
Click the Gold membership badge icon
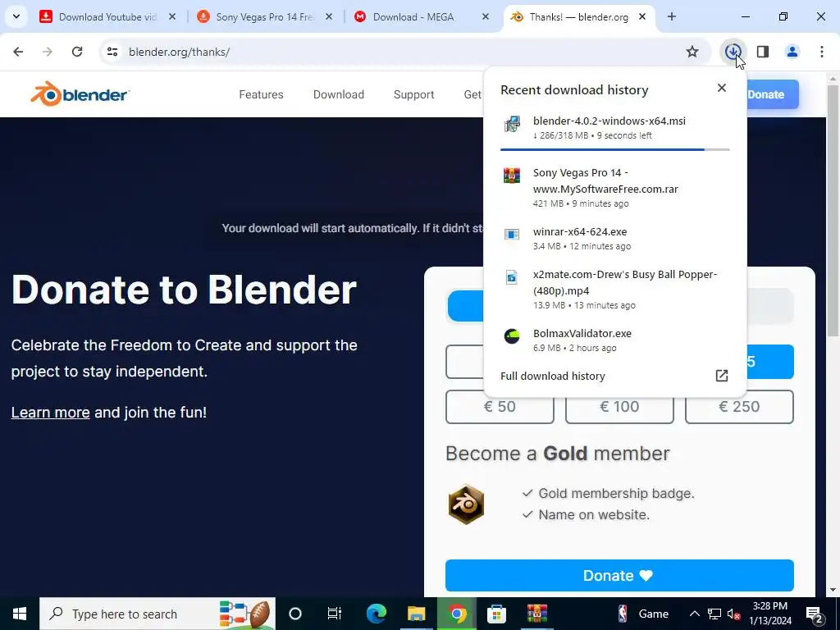tap(466, 504)
